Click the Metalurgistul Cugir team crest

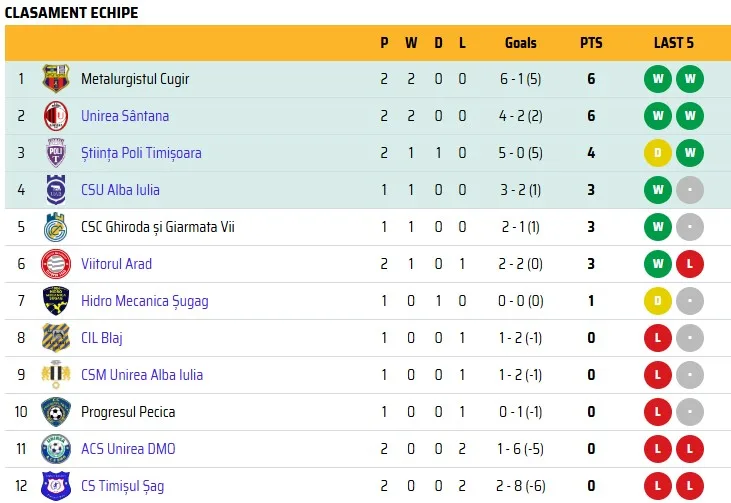[x=56, y=78]
